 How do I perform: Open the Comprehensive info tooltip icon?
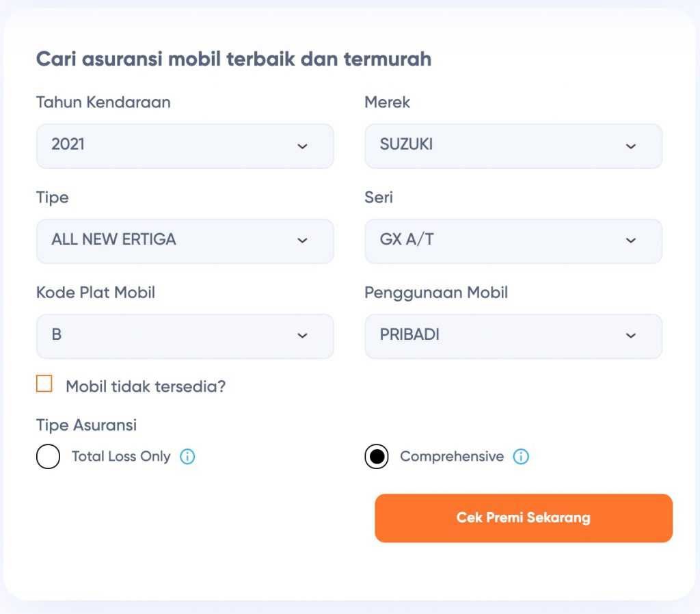(522, 456)
